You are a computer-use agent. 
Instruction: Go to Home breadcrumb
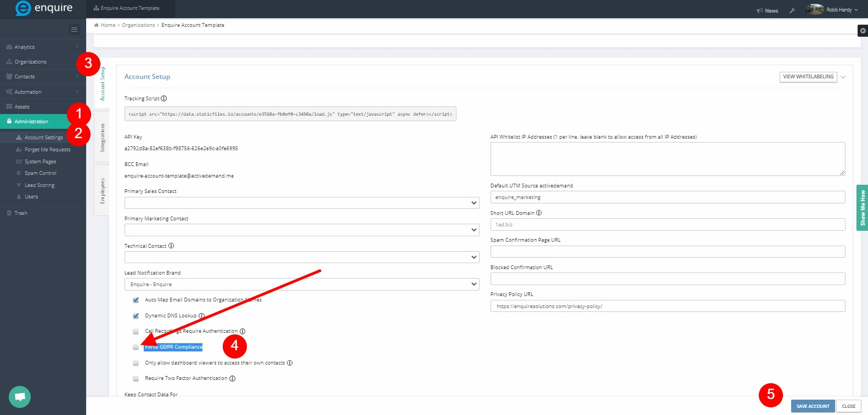pos(108,25)
